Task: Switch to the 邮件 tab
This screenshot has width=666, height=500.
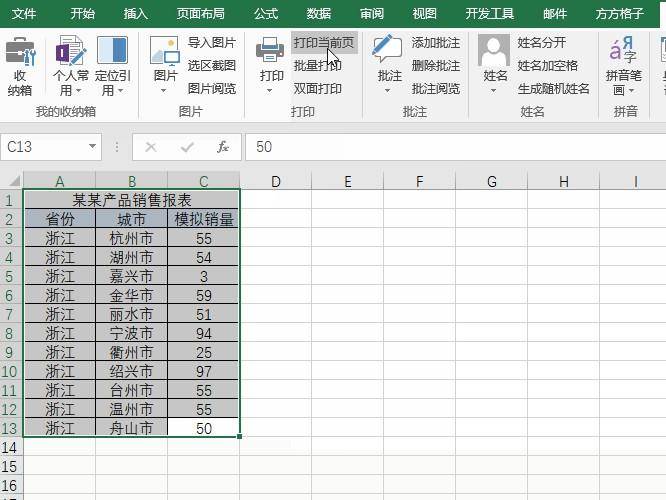Action: pyautogui.click(x=555, y=14)
